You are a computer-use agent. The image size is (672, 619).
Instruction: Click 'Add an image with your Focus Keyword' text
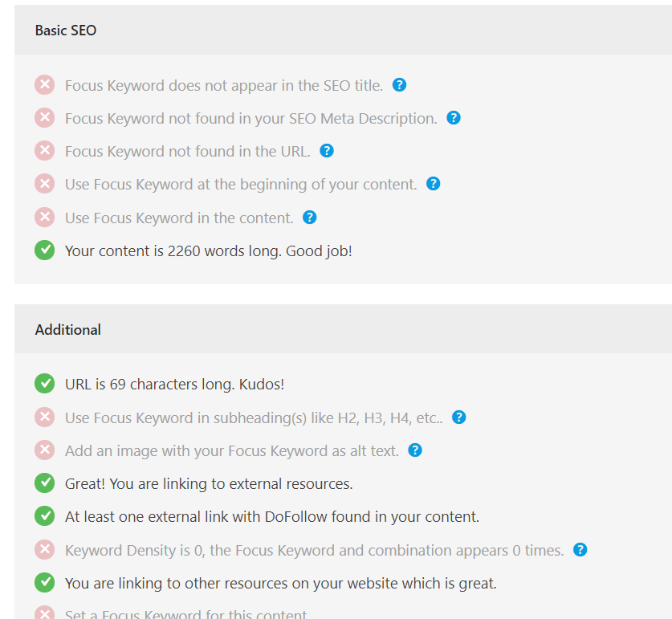point(231,451)
